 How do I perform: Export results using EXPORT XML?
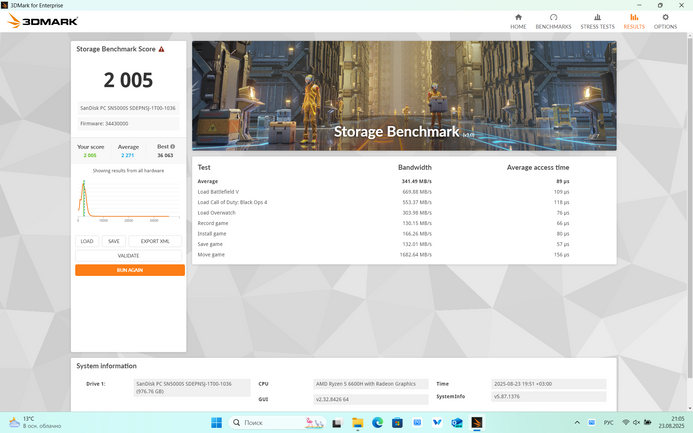155,241
